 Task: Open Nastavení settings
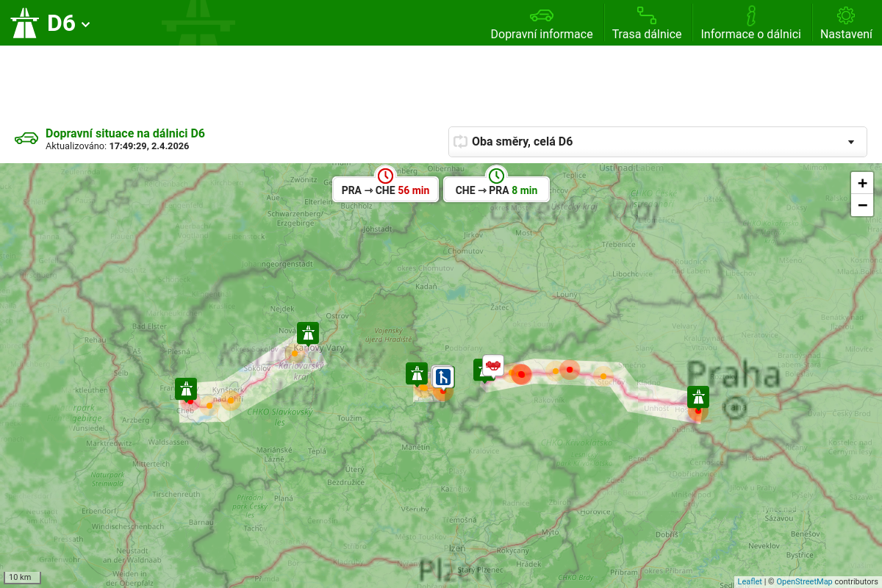(846, 24)
